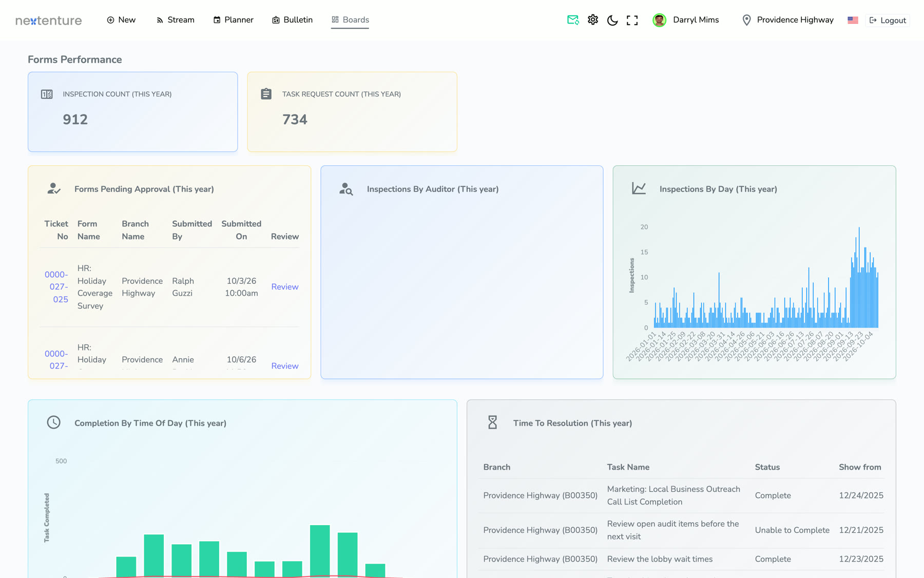Open the Bulletin section

tap(292, 20)
